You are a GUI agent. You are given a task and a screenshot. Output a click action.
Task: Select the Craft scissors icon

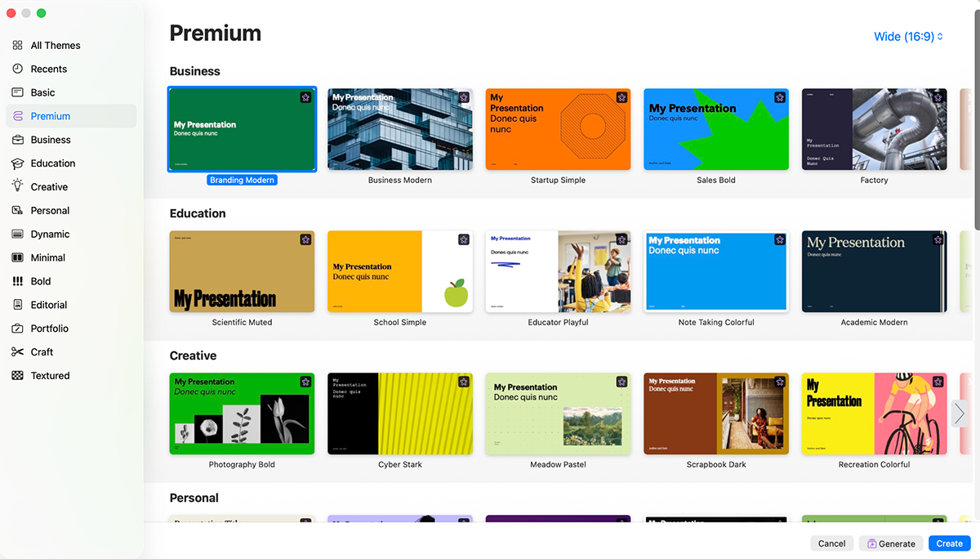18,351
